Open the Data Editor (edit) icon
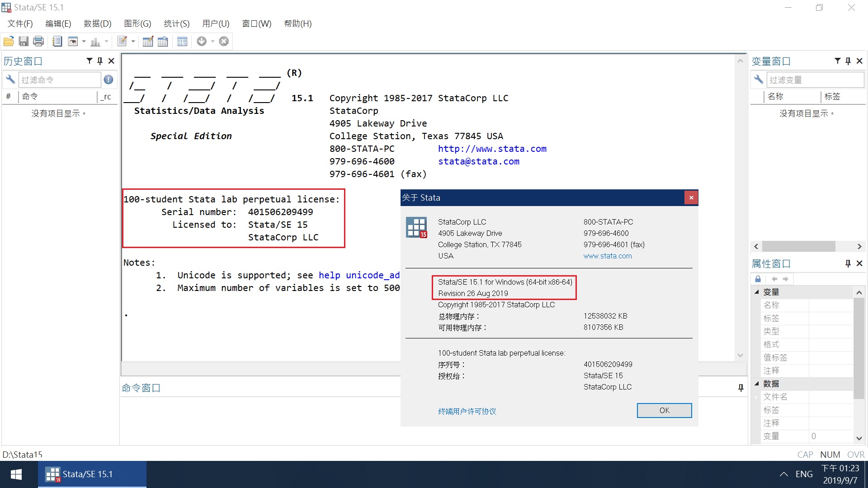This screenshot has height=488, width=868. point(148,42)
